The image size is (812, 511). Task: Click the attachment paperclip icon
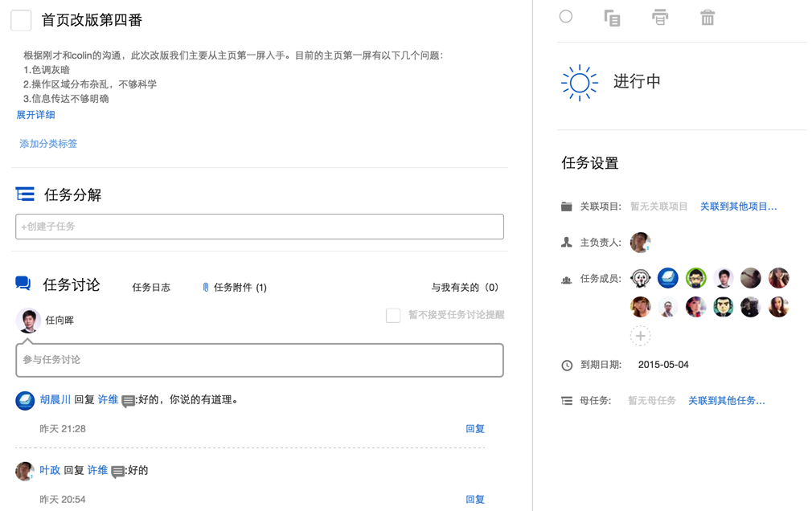pos(205,288)
